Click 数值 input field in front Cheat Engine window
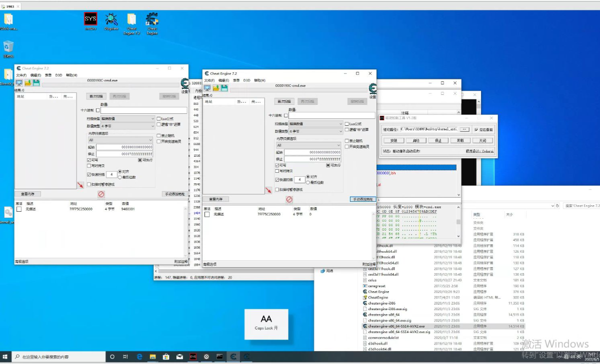Viewport: 600px width, 364px height. pos(332,115)
